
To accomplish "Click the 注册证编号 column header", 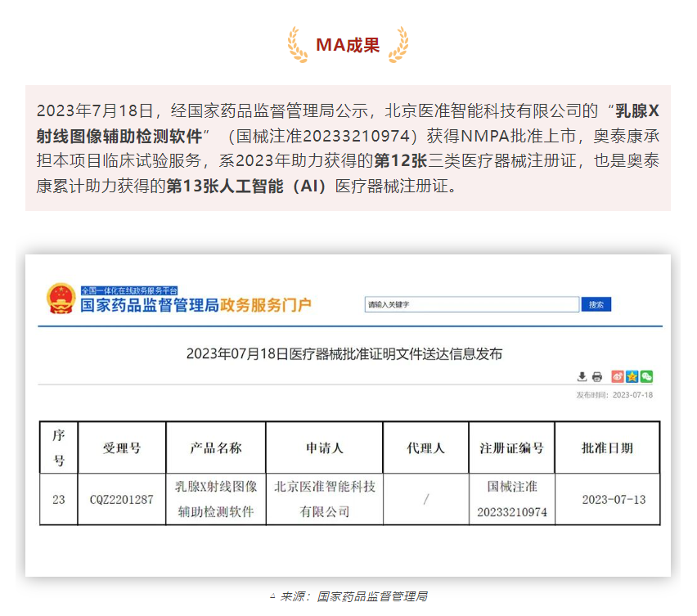I will coord(511,448).
